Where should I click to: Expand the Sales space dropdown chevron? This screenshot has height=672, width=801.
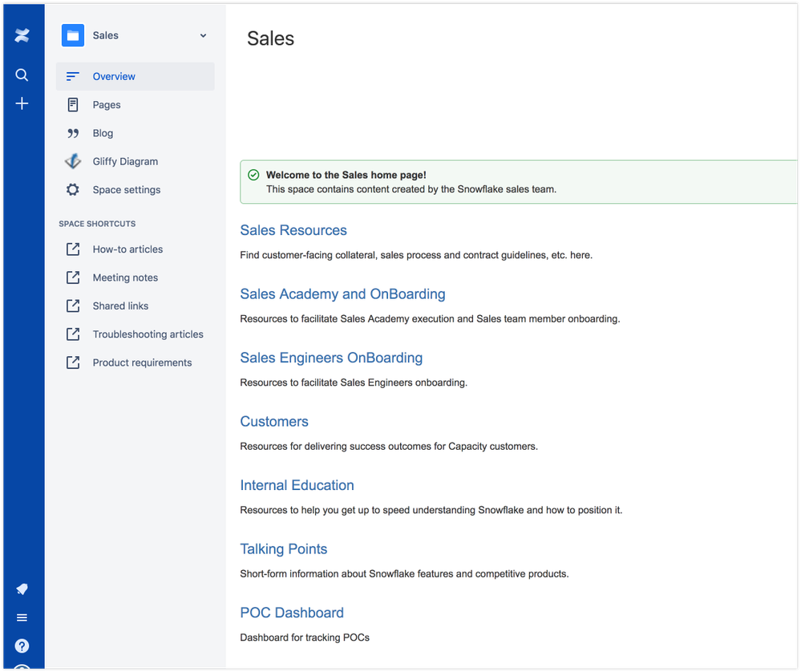[x=204, y=36]
